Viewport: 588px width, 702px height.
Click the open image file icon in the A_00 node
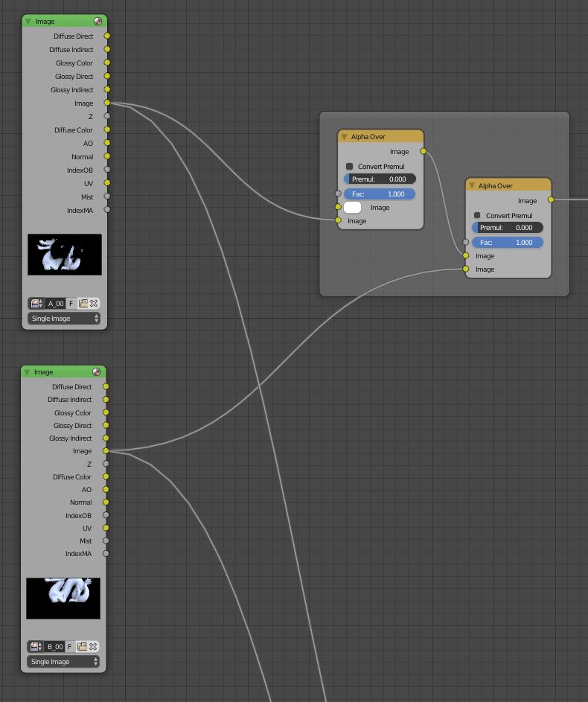tap(83, 304)
